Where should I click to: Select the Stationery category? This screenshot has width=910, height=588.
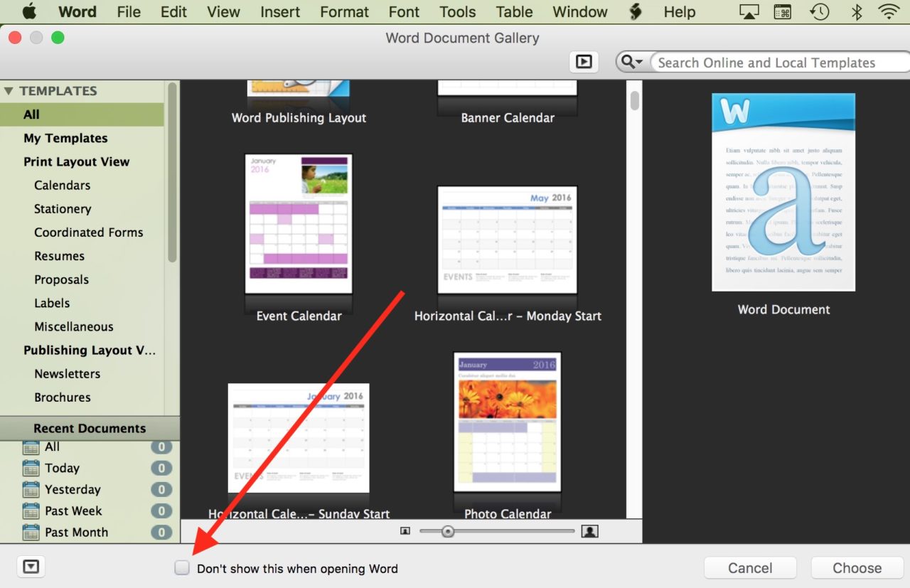63,208
